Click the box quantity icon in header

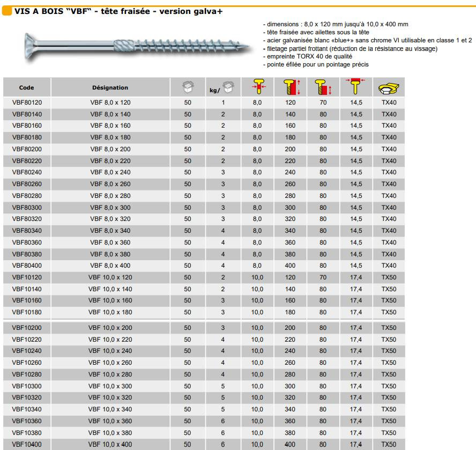click(x=187, y=87)
